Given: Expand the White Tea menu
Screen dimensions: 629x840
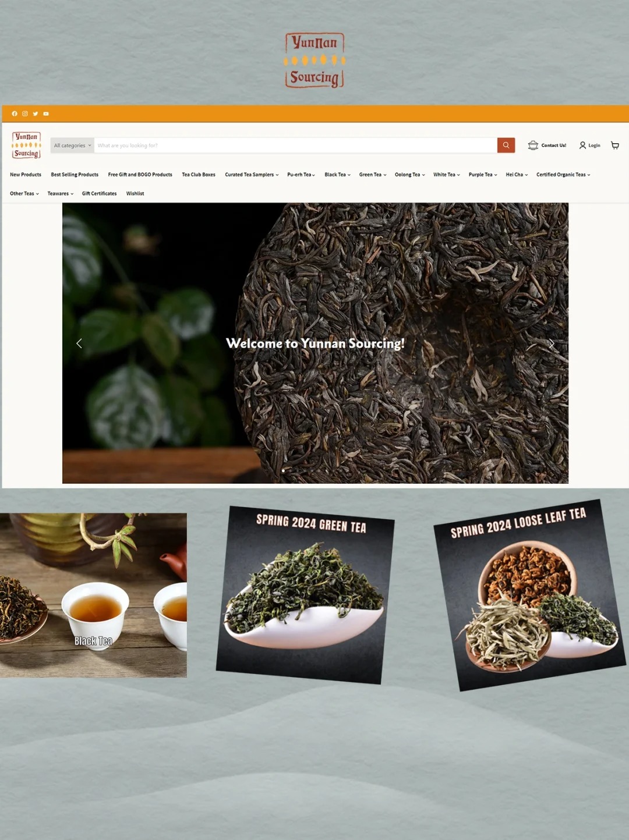Looking at the screenshot, I should (x=447, y=175).
